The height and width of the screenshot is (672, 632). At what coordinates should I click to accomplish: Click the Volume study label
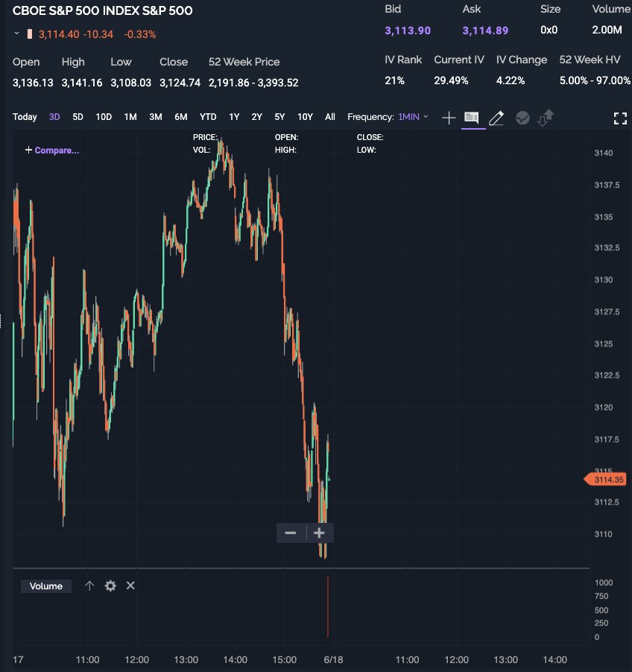[46, 586]
